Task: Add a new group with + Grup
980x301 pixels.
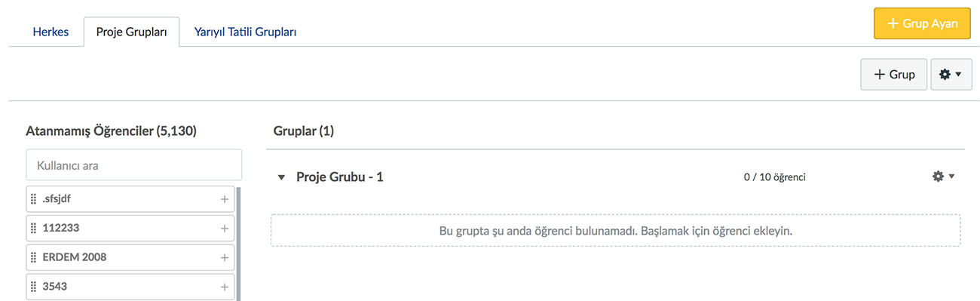Action: point(894,75)
